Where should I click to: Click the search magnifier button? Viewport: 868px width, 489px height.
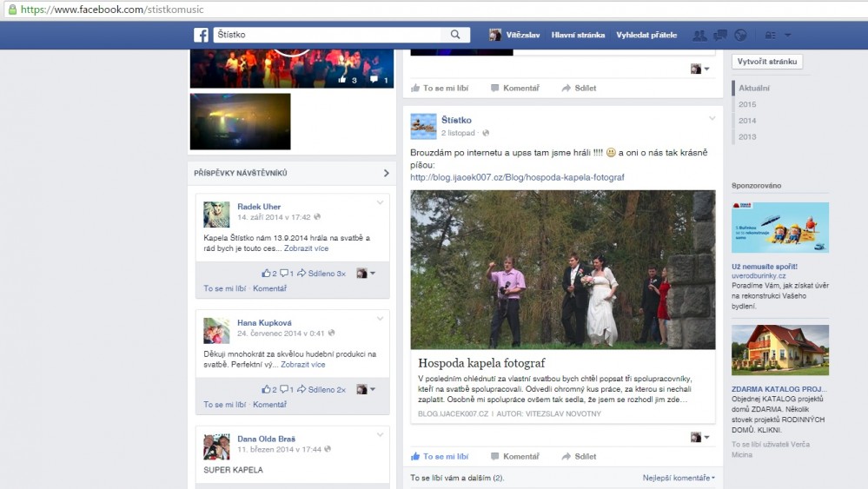455,35
